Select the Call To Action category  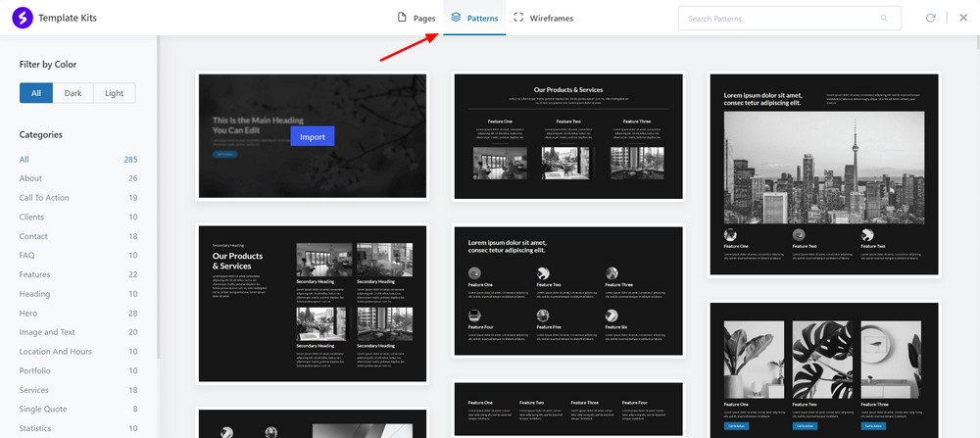[44, 198]
